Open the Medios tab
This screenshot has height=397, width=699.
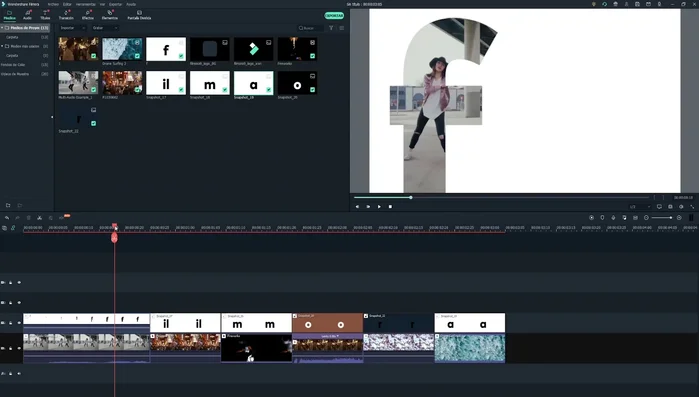point(9,15)
